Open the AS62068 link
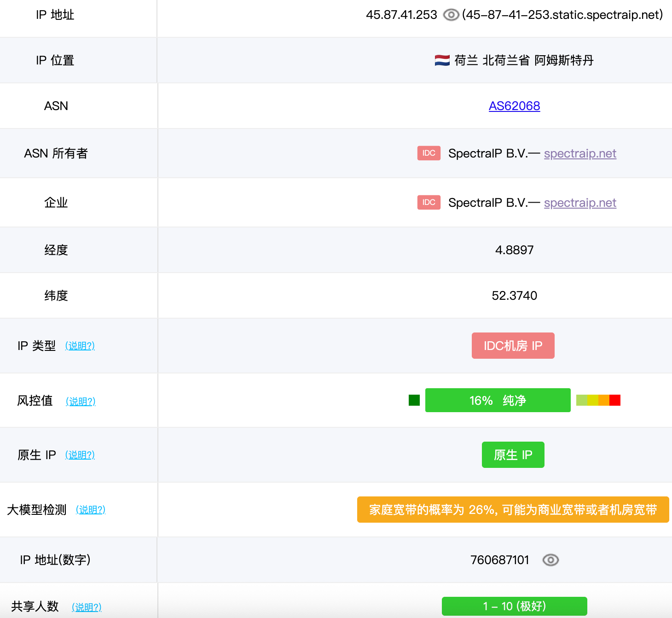This screenshot has width=672, height=618. click(x=514, y=106)
